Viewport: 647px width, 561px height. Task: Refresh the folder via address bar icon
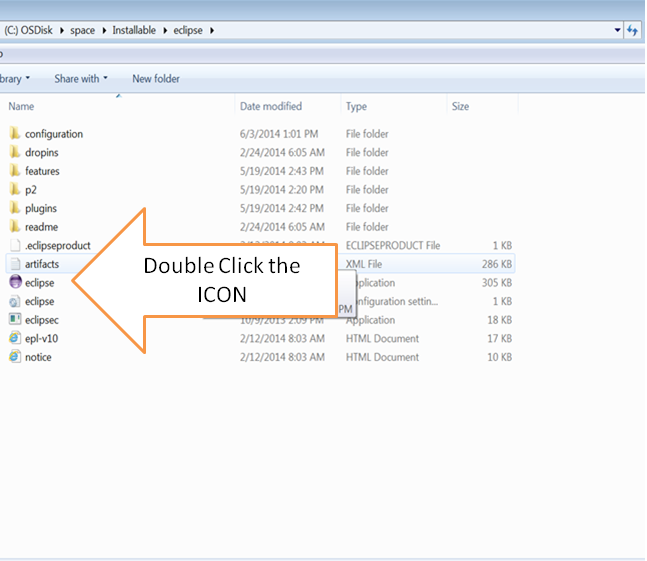click(632, 30)
